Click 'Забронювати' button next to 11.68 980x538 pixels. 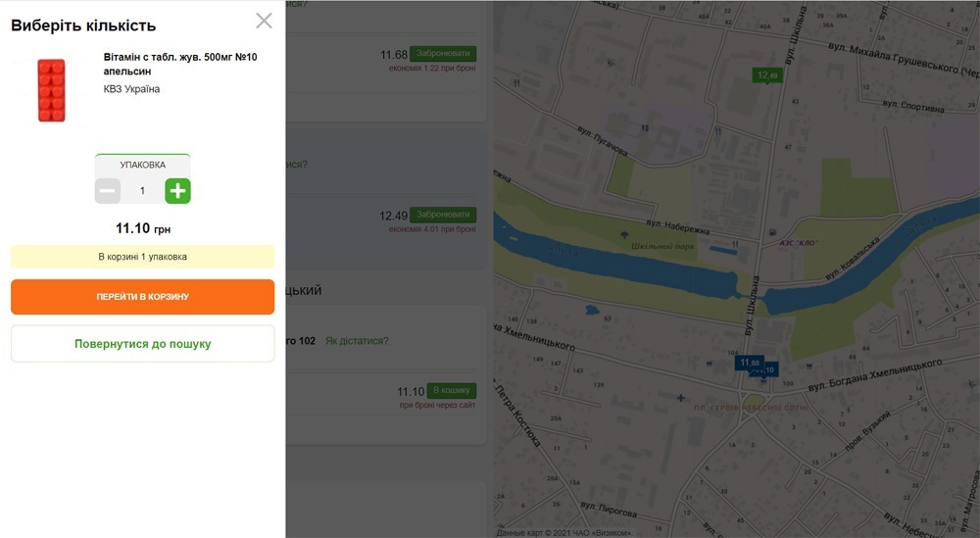click(443, 53)
